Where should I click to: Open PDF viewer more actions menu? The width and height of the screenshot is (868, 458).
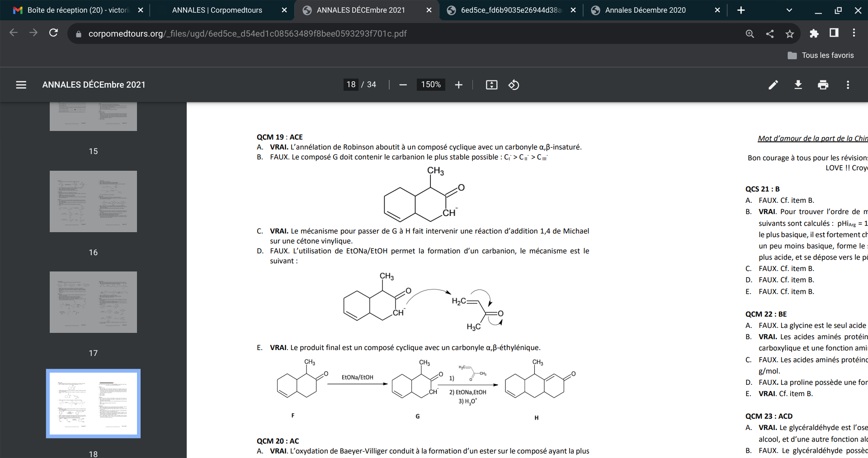click(x=848, y=85)
